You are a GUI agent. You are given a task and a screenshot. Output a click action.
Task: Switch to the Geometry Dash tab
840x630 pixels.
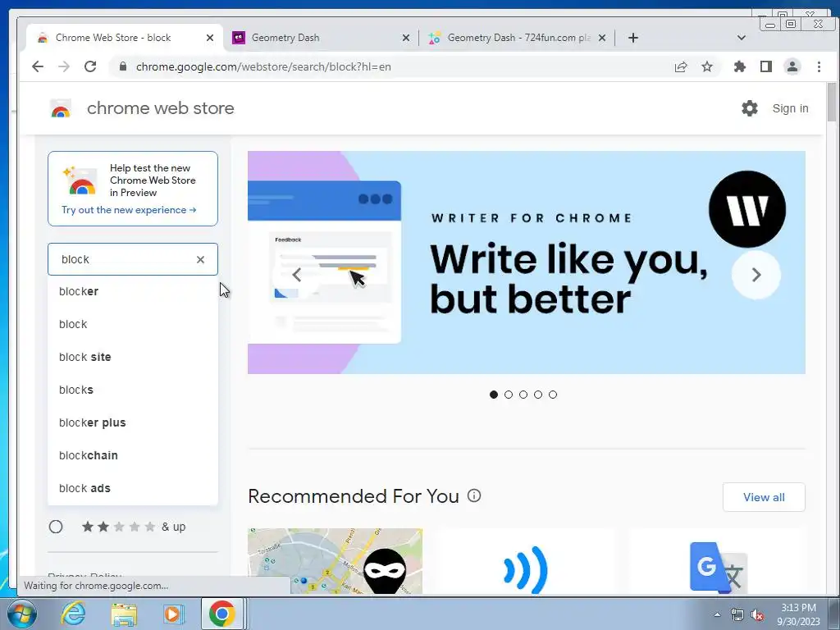coord(321,38)
